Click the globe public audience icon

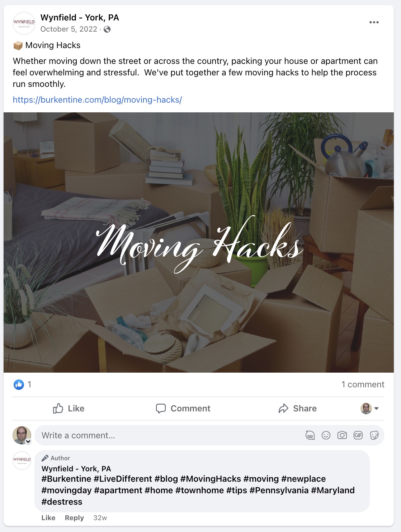[107, 29]
